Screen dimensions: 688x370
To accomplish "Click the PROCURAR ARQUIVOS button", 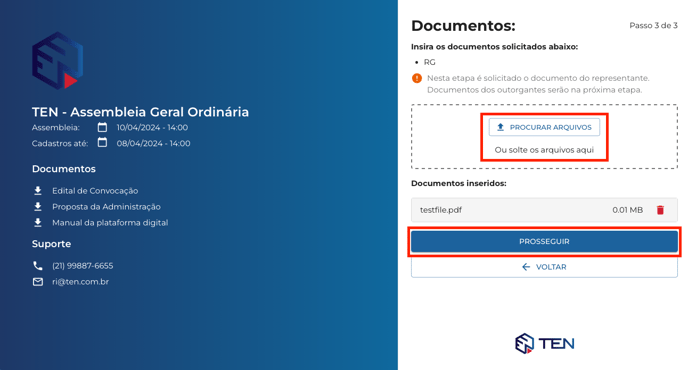I will [x=545, y=127].
